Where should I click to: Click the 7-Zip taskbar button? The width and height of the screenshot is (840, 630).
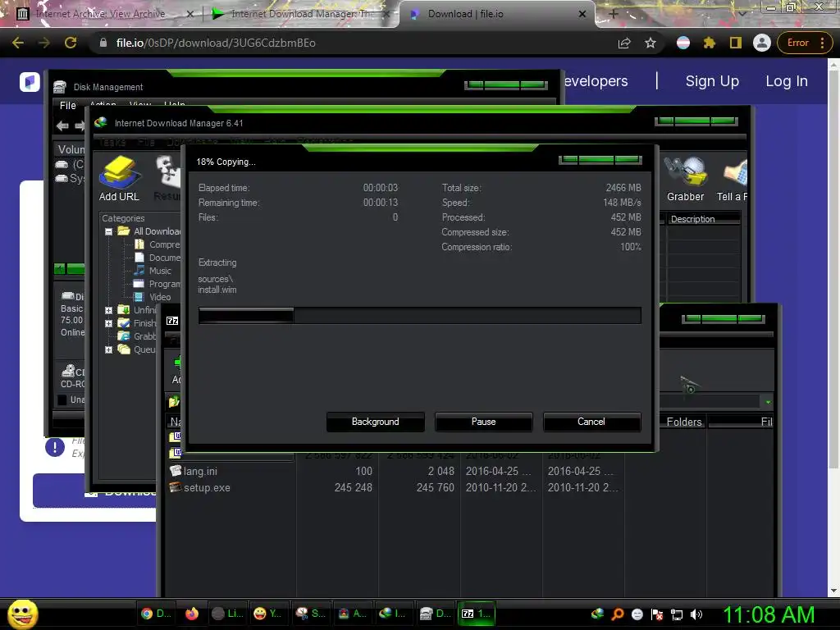click(477, 614)
